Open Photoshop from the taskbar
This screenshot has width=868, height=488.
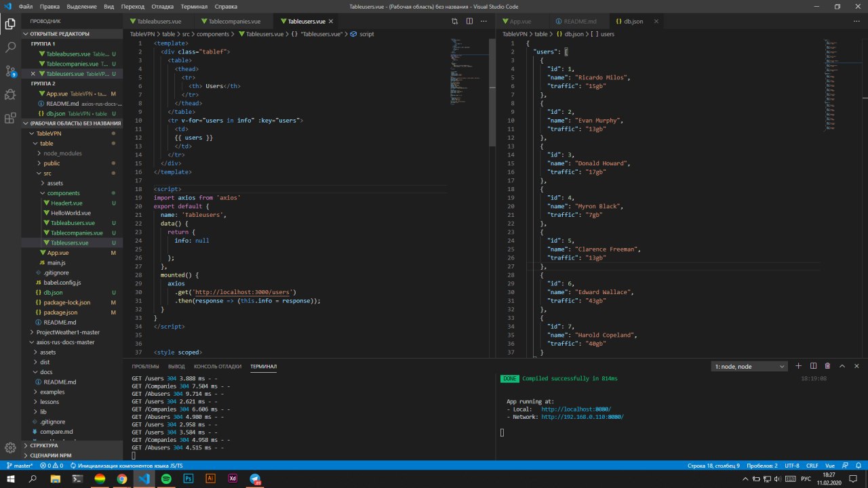(189, 479)
